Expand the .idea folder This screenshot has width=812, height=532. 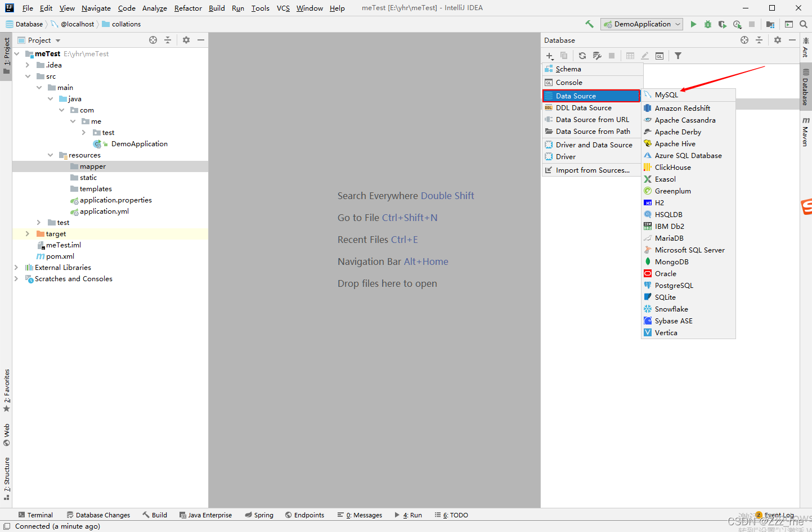coord(28,65)
